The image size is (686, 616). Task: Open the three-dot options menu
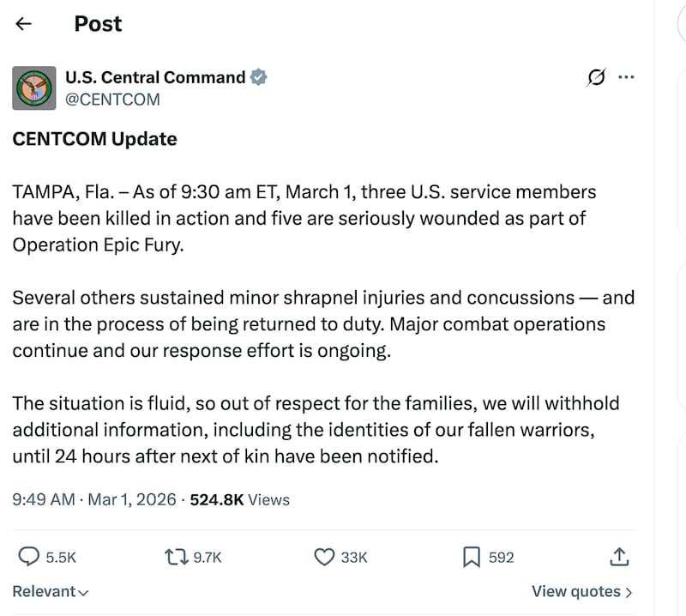coord(627,76)
